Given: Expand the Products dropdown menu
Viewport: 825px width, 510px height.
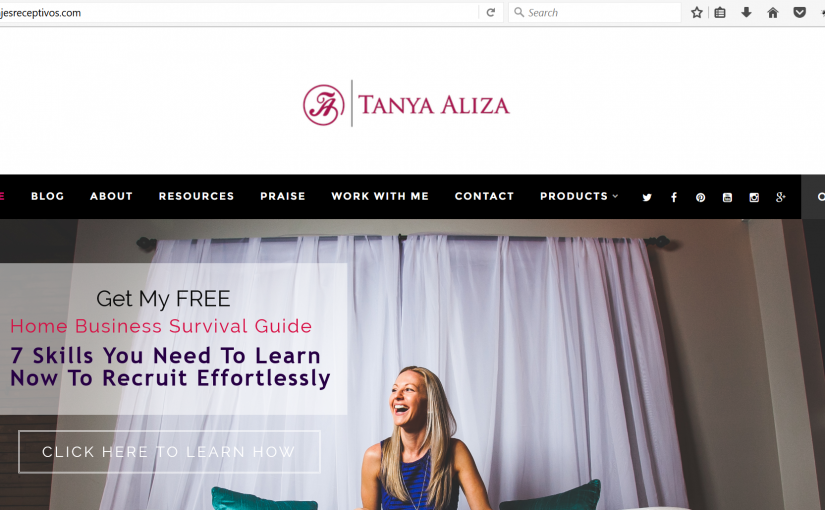Looking at the screenshot, I should pyautogui.click(x=579, y=196).
